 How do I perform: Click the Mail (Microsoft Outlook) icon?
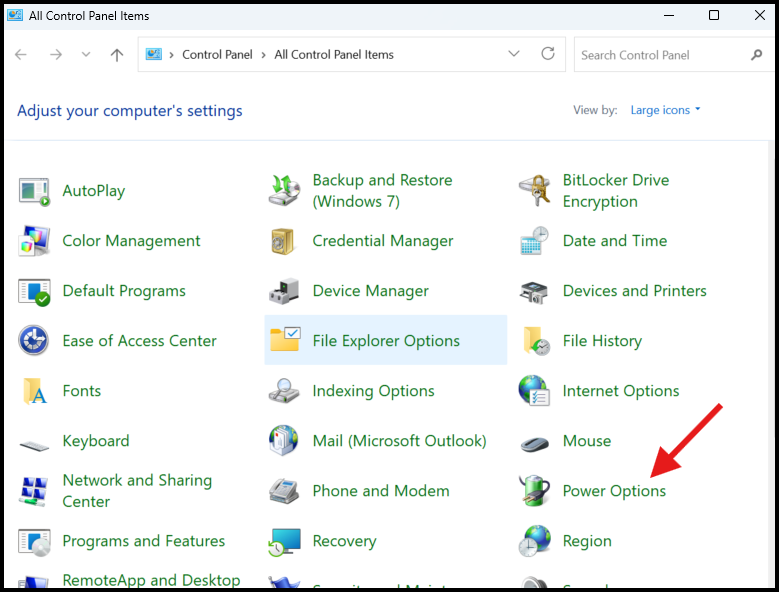(284, 441)
